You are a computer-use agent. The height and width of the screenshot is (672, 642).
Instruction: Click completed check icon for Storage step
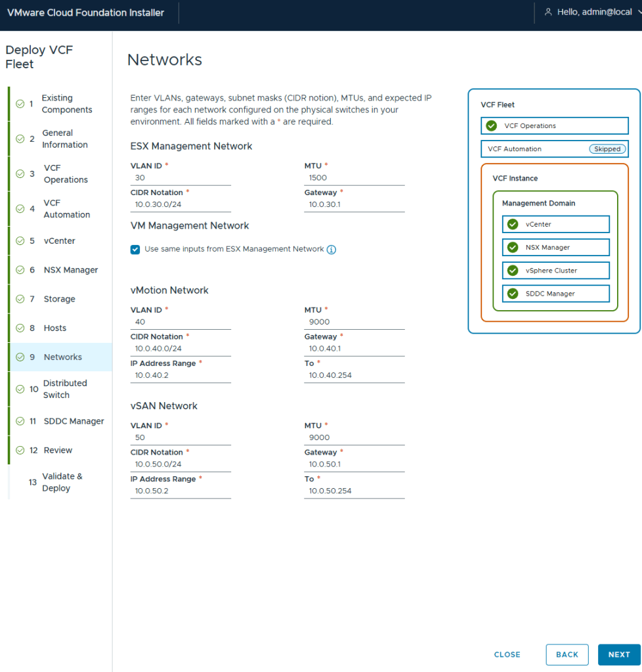pos(20,300)
